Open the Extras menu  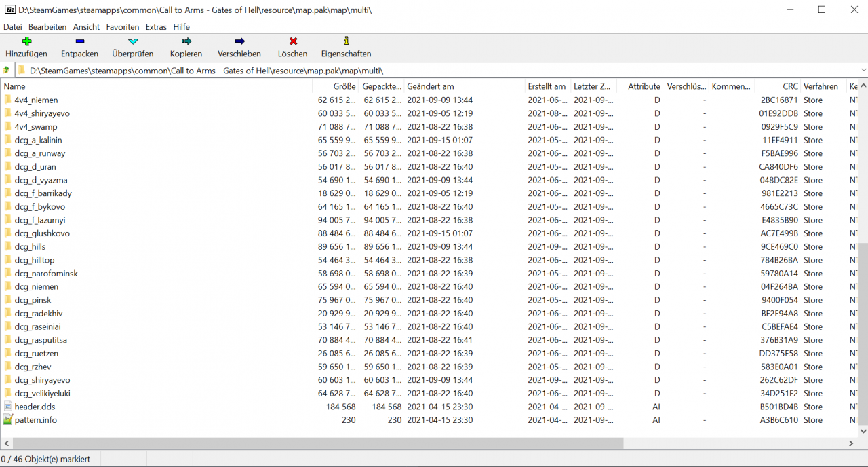156,27
